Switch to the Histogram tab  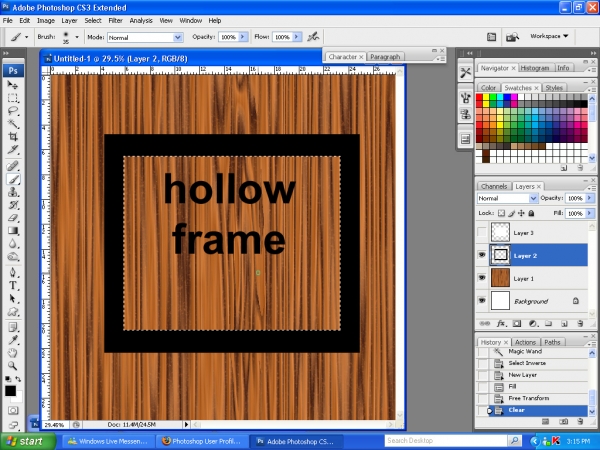535,68
